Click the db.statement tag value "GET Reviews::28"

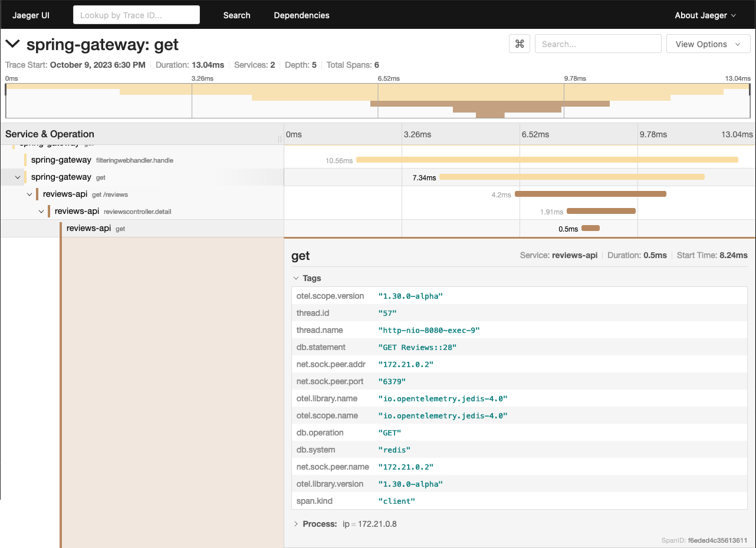click(x=418, y=347)
